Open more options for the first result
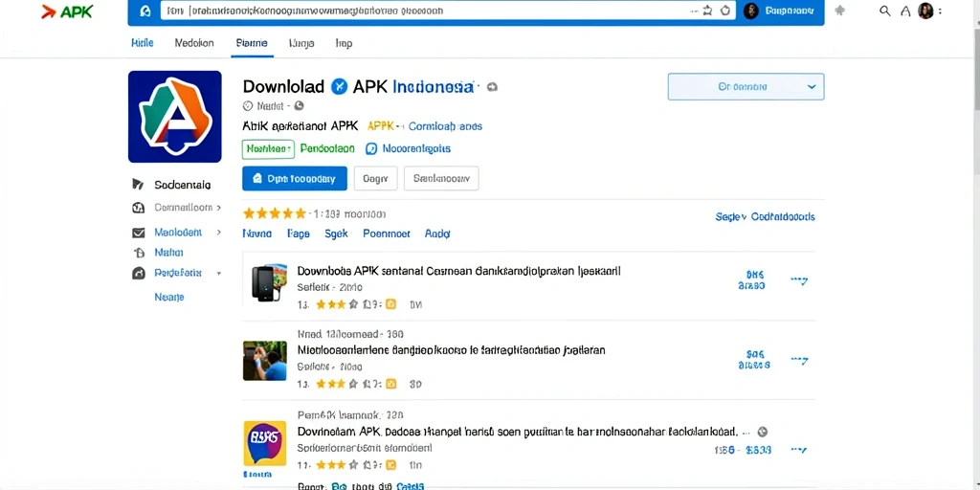This screenshot has width=980, height=490. pos(799,280)
